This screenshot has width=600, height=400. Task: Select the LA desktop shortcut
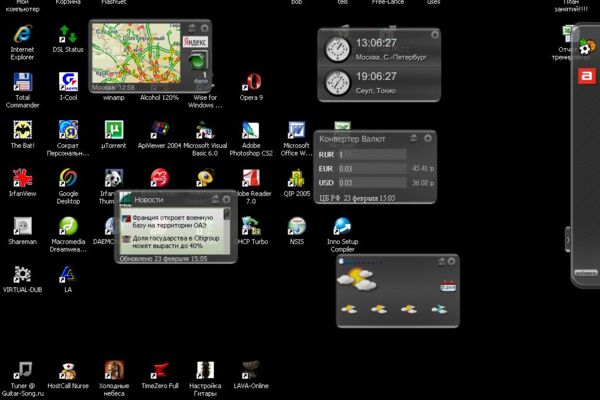click(68, 274)
